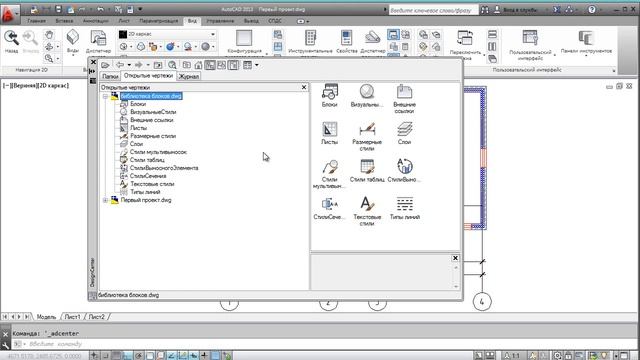Open the DesignCenter views dropdown arrow

tap(257, 65)
